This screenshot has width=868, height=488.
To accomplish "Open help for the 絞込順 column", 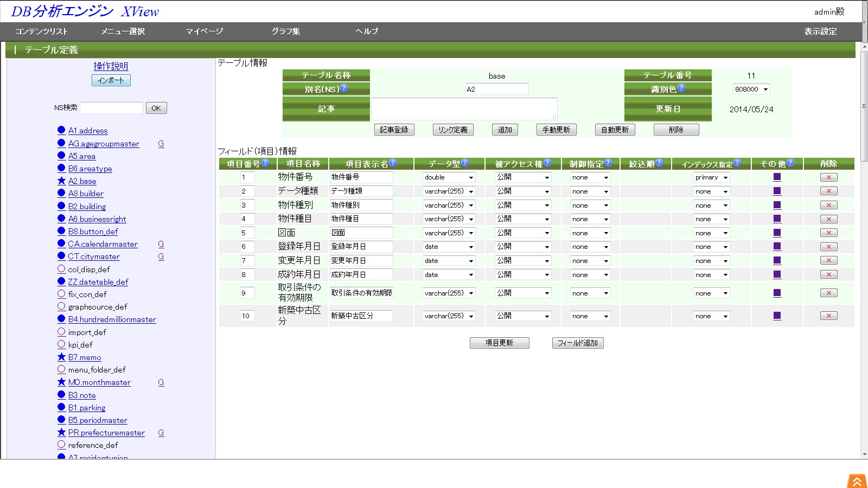I will point(660,163).
